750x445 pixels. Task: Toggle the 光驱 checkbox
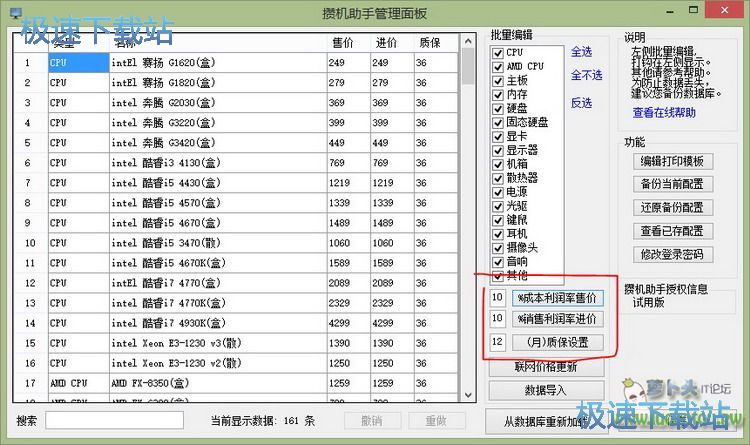498,206
